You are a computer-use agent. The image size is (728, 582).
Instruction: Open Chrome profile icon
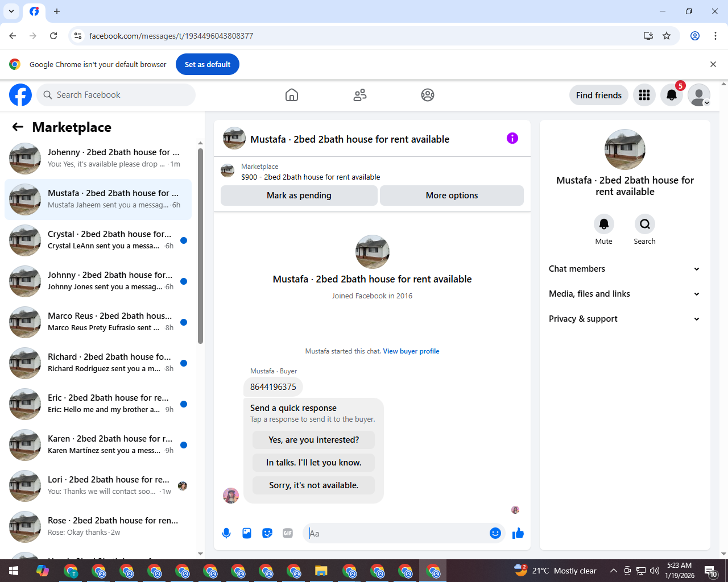click(695, 36)
